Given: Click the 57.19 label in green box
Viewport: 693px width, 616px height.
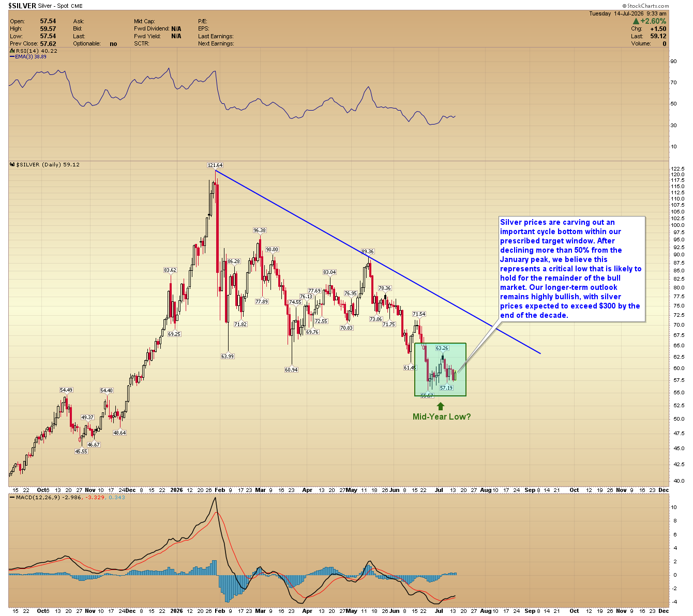Looking at the screenshot, I should pyautogui.click(x=446, y=388).
